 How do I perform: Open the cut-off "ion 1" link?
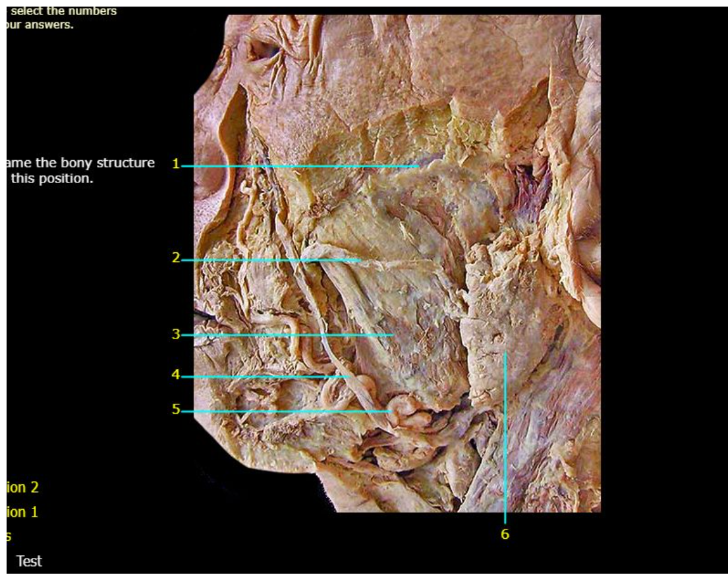tap(22, 512)
